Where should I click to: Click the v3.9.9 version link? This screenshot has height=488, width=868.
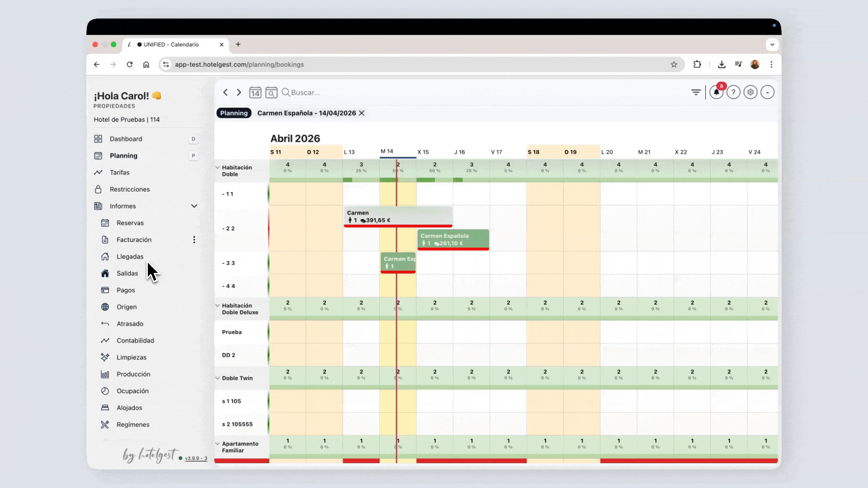pos(196,458)
